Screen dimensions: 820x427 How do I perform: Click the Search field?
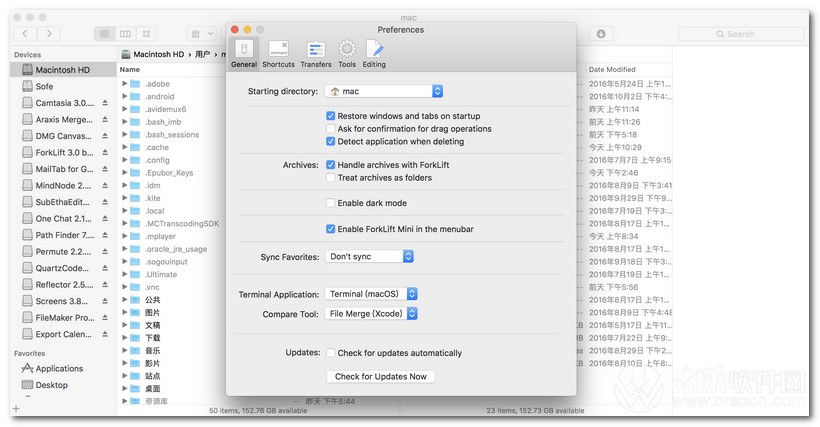740,34
